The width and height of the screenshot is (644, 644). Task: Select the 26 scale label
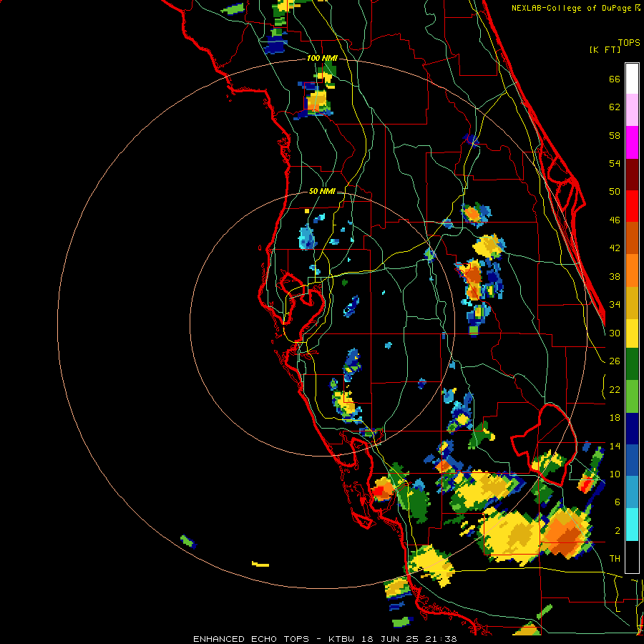(615, 361)
